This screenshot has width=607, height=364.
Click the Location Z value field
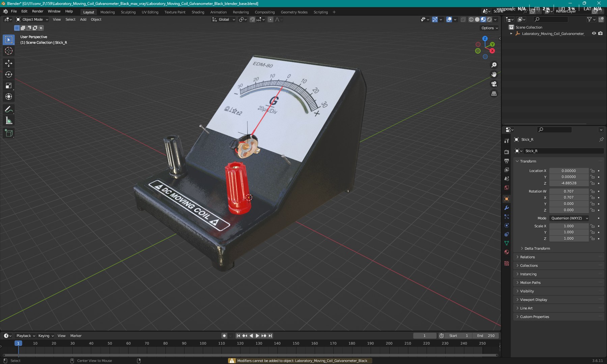[x=569, y=183]
